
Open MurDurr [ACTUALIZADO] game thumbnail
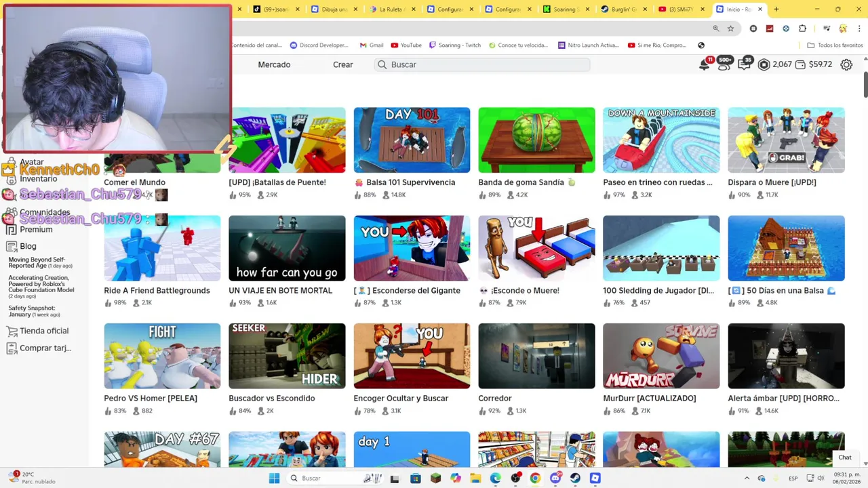(x=661, y=356)
